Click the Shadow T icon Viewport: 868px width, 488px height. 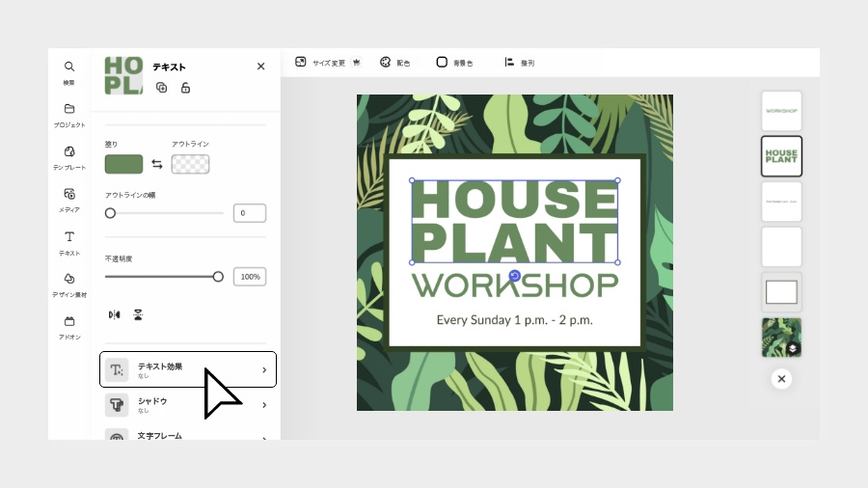pyautogui.click(x=117, y=405)
